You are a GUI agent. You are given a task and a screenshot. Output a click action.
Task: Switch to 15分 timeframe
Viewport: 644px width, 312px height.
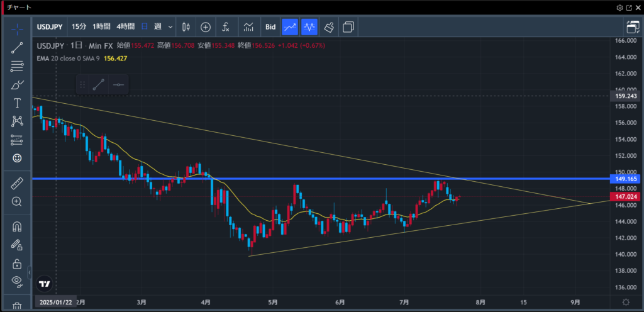point(79,26)
